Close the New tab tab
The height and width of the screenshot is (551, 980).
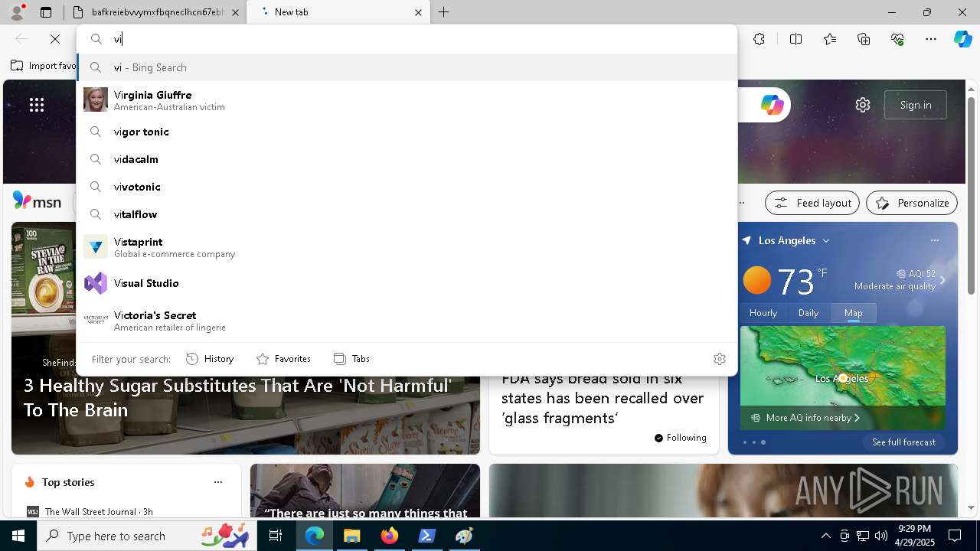pos(418,12)
